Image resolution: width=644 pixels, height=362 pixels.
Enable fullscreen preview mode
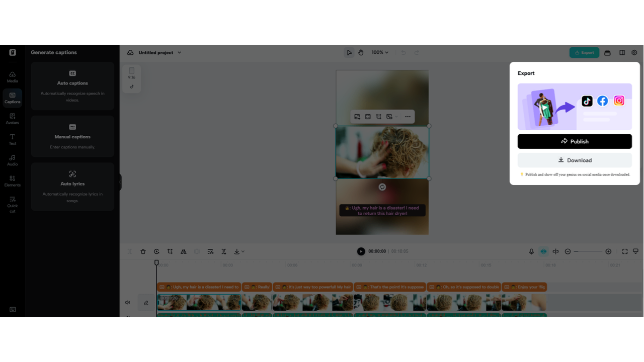click(624, 251)
